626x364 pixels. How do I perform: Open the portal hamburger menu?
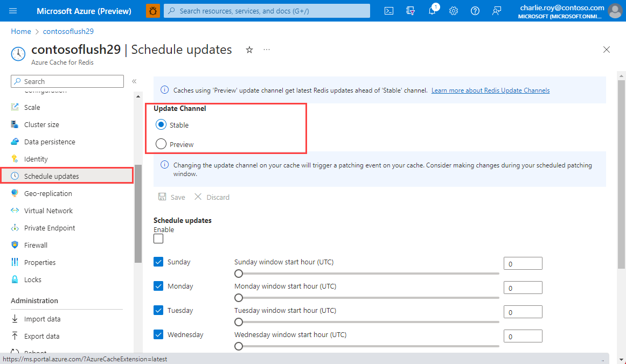click(13, 11)
